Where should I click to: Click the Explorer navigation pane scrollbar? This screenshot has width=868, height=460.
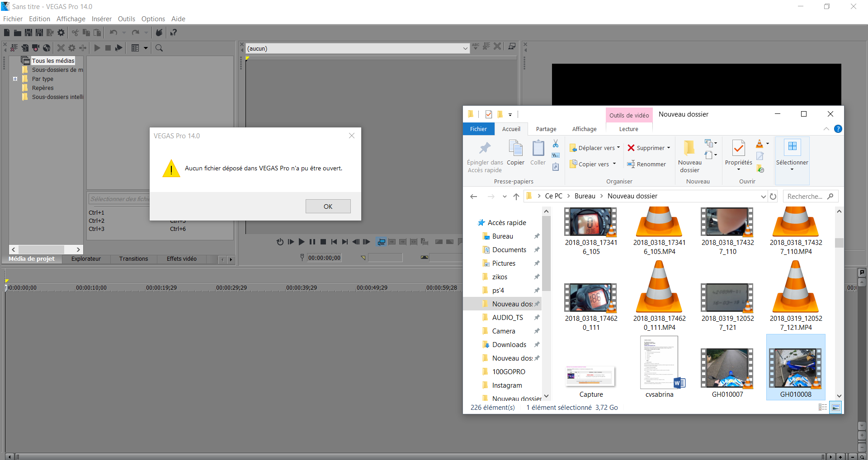click(546, 253)
